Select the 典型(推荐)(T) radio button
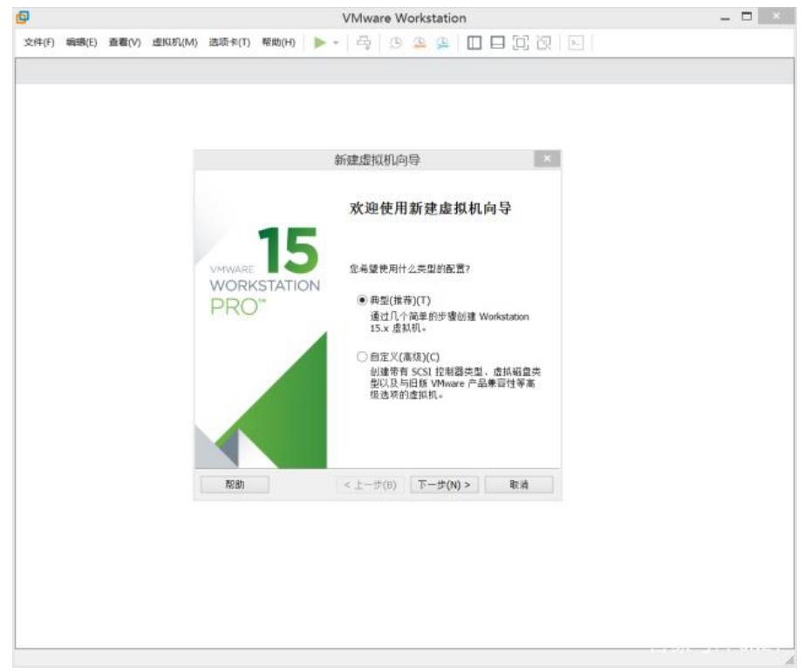805x672 pixels. tap(362, 300)
